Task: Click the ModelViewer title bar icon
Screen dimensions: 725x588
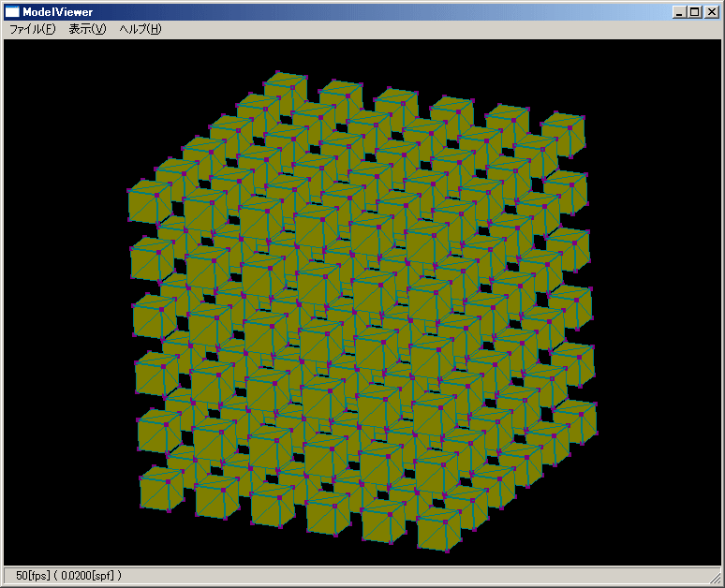Action: 12,12
